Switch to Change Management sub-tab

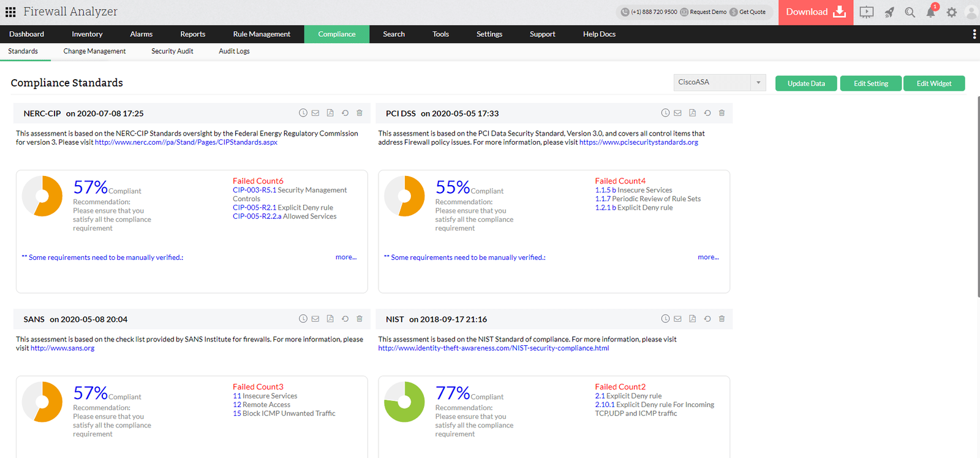pyautogui.click(x=94, y=52)
